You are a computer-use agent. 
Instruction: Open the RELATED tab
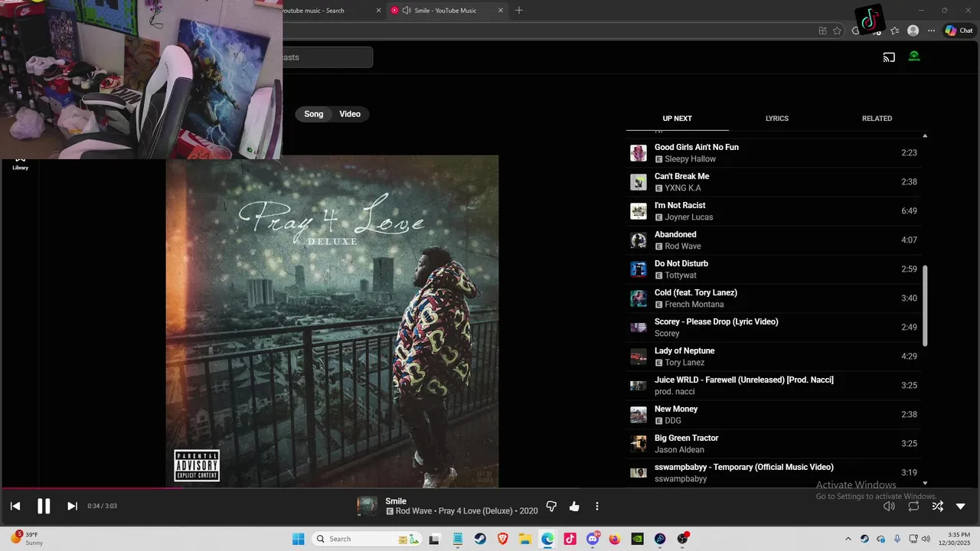pyautogui.click(x=877, y=119)
